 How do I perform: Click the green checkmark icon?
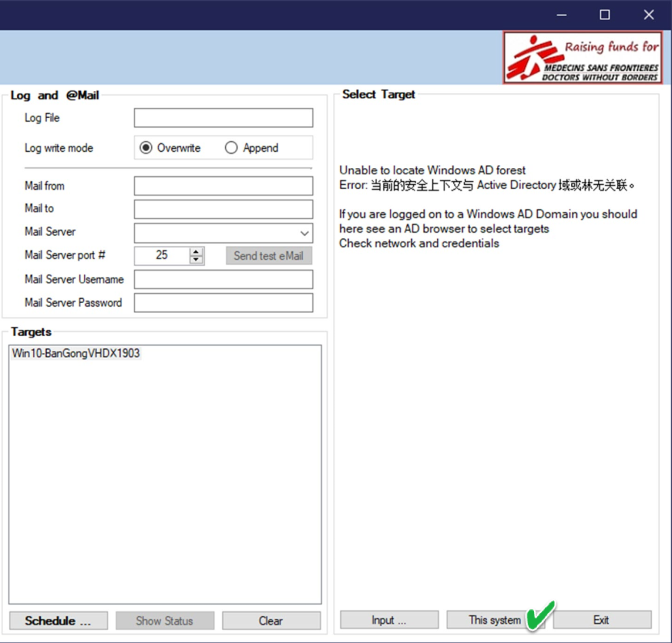tap(540, 616)
